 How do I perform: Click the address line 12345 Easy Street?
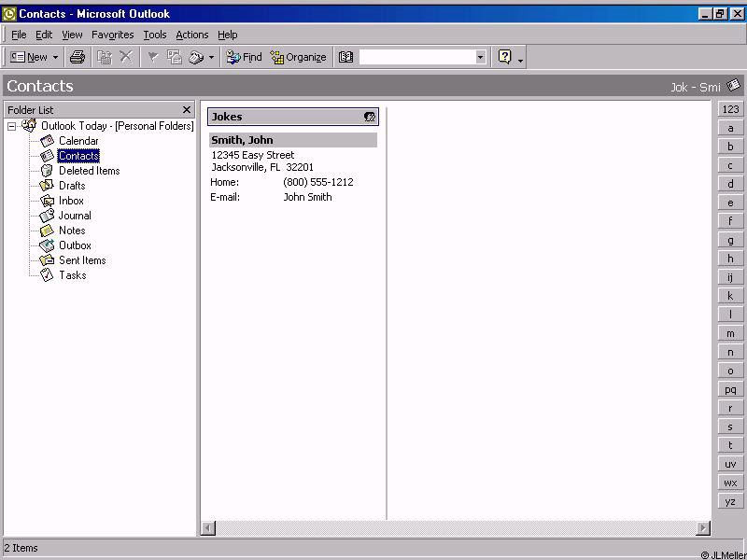253,155
